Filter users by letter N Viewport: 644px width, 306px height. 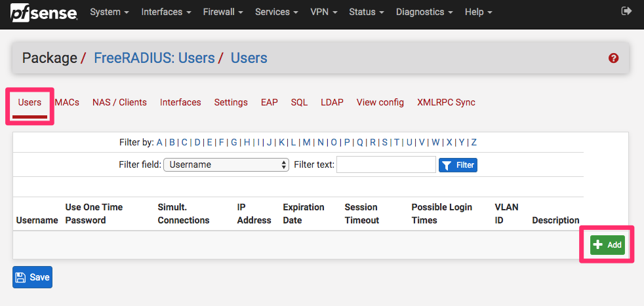tap(320, 143)
